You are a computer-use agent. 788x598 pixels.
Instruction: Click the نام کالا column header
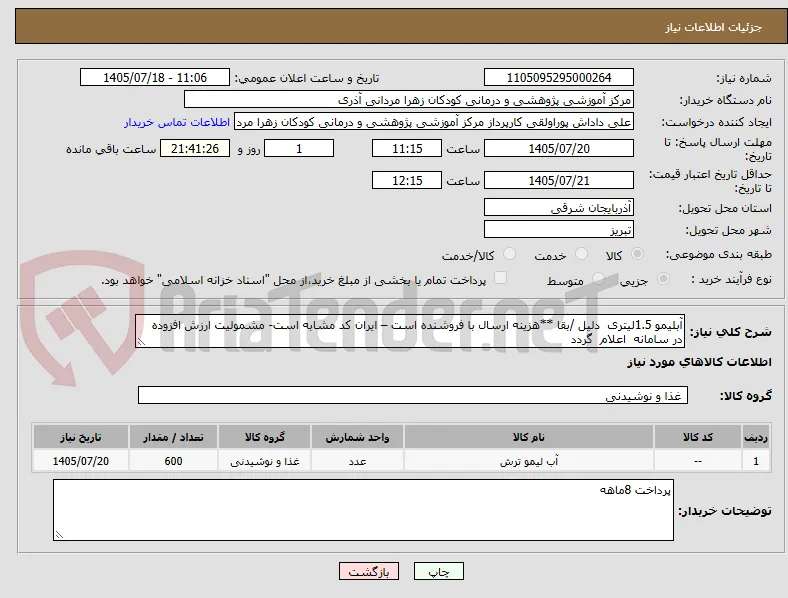529,437
